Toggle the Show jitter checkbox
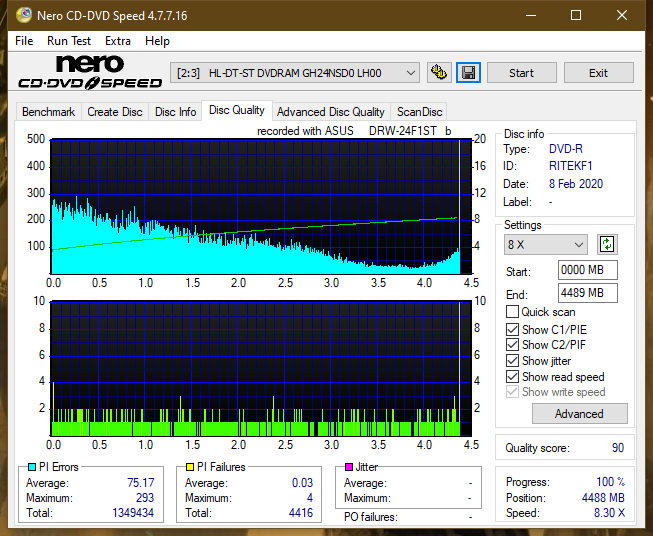The height and width of the screenshot is (536, 653). [x=512, y=361]
